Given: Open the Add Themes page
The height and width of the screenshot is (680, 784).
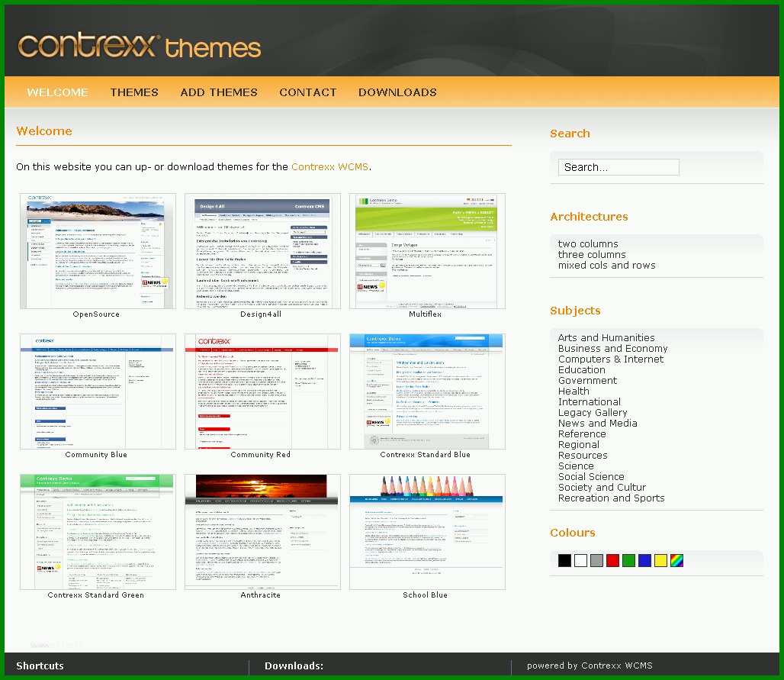Looking at the screenshot, I should 219,92.
